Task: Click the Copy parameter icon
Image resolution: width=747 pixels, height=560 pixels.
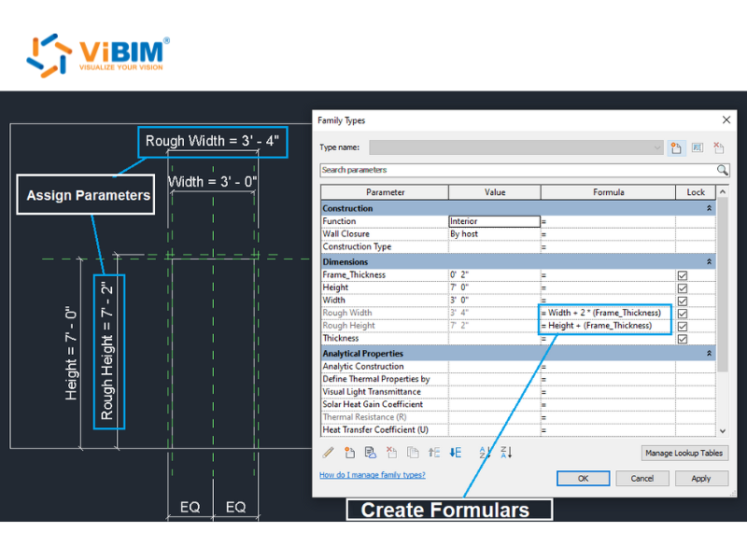Action: pyautogui.click(x=413, y=453)
